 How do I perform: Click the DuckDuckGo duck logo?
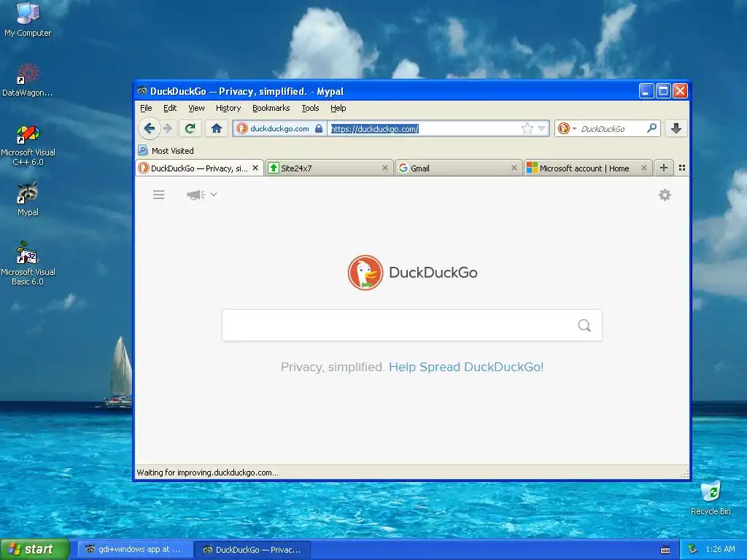[x=365, y=273]
